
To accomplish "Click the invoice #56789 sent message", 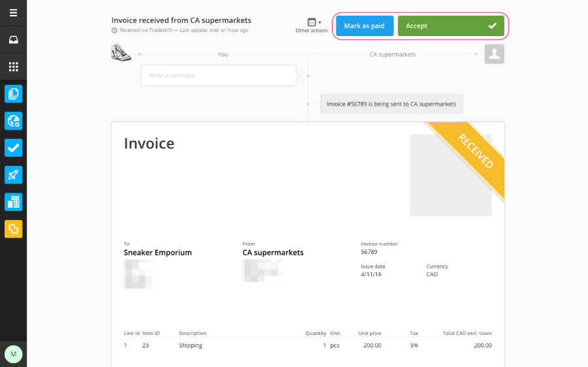I will pyautogui.click(x=391, y=104).
